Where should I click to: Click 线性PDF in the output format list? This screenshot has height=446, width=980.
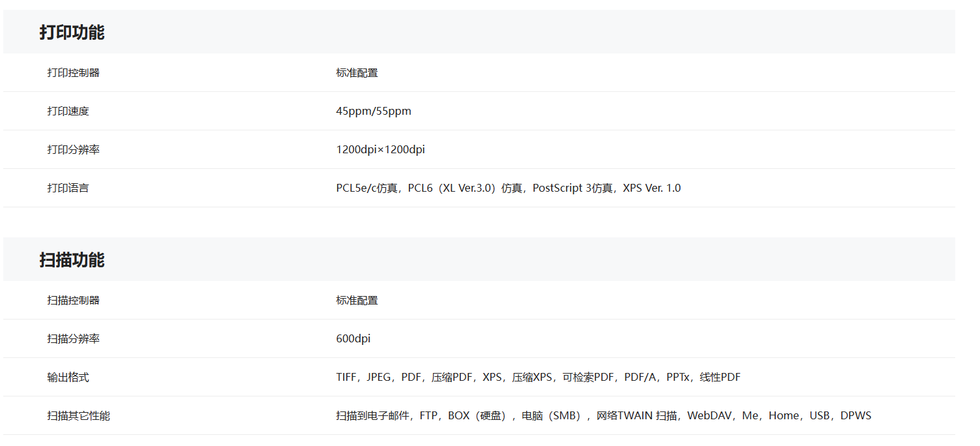point(720,378)
